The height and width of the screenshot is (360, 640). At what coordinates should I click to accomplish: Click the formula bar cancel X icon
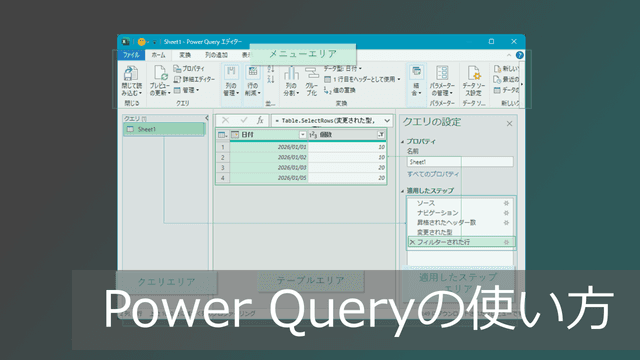coord(225,120)
